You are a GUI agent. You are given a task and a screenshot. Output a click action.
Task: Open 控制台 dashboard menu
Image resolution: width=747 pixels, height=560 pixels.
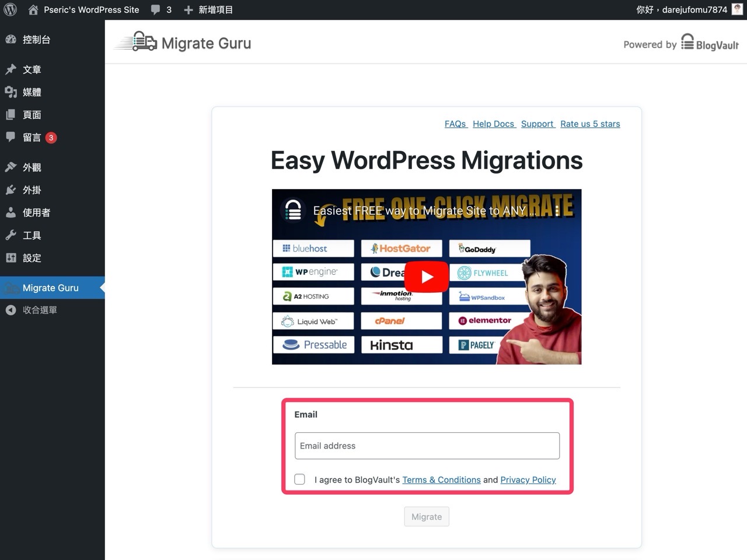pyautogui.click(x=36, y=40)
